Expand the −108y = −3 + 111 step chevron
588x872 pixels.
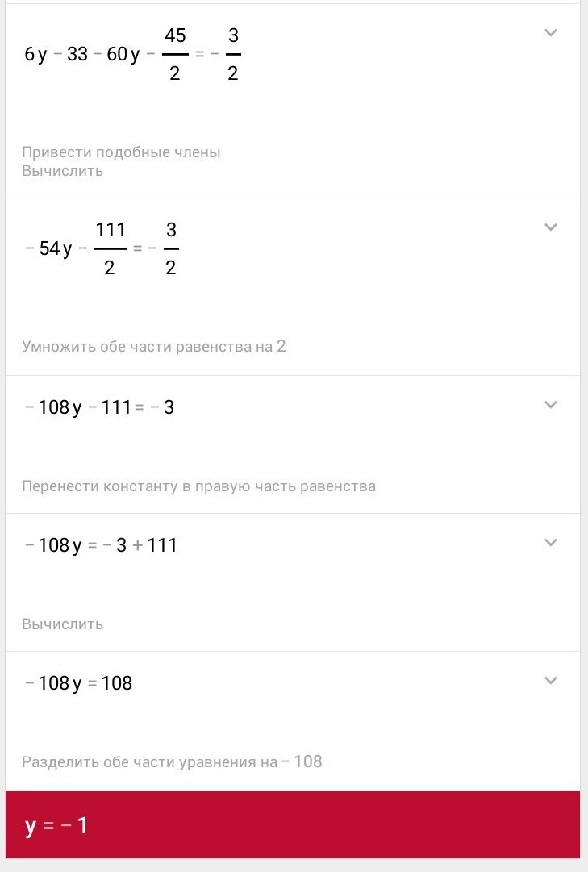pos(551,543)
